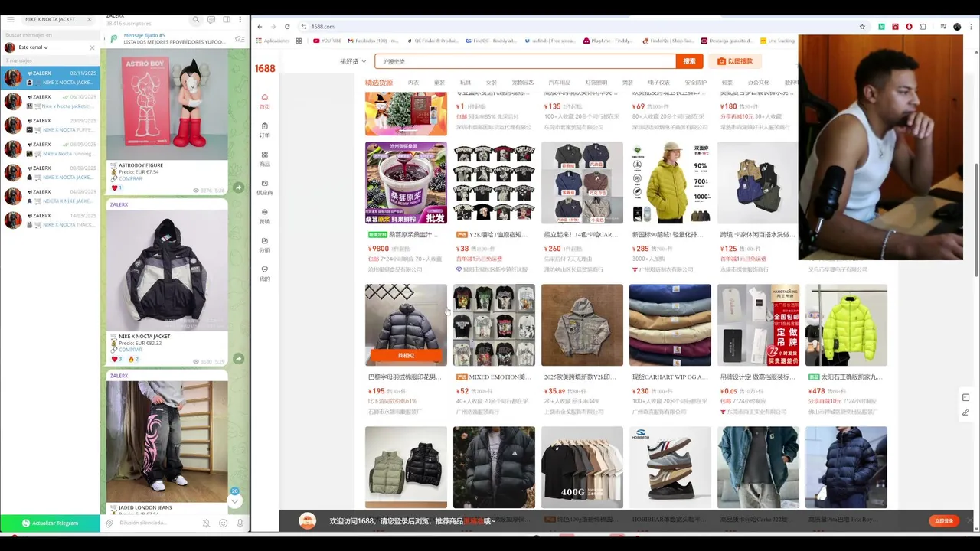Open the yellow-green down jacket product priced ¥285

670,182
